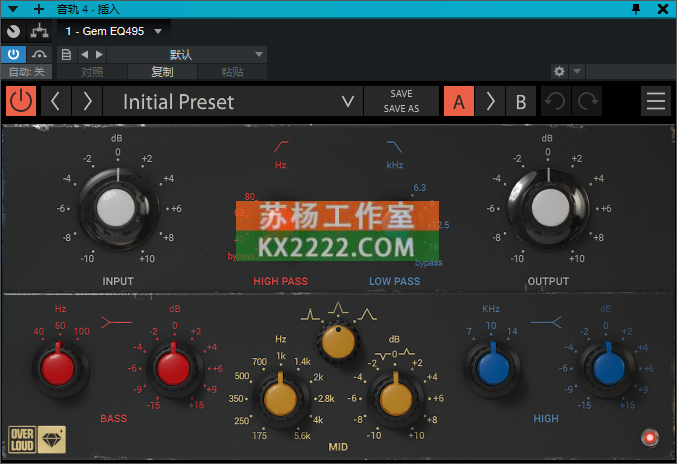Close the plugin window

[663, 9]
